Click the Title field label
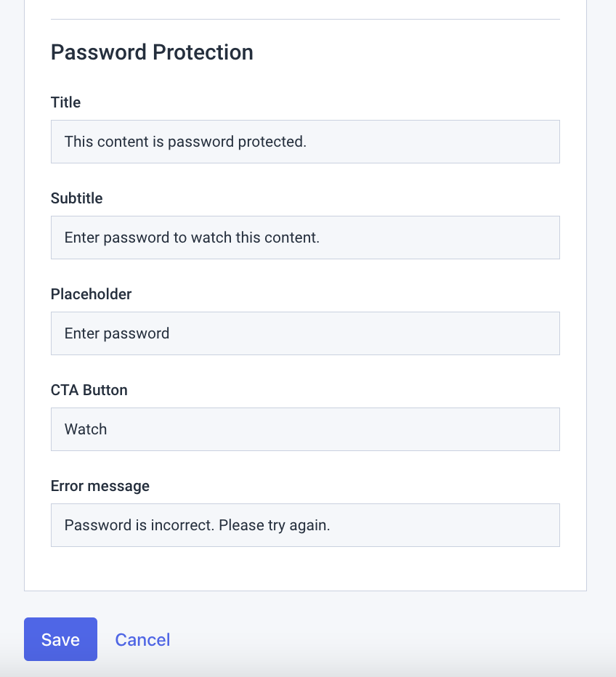 pos(65,102)
